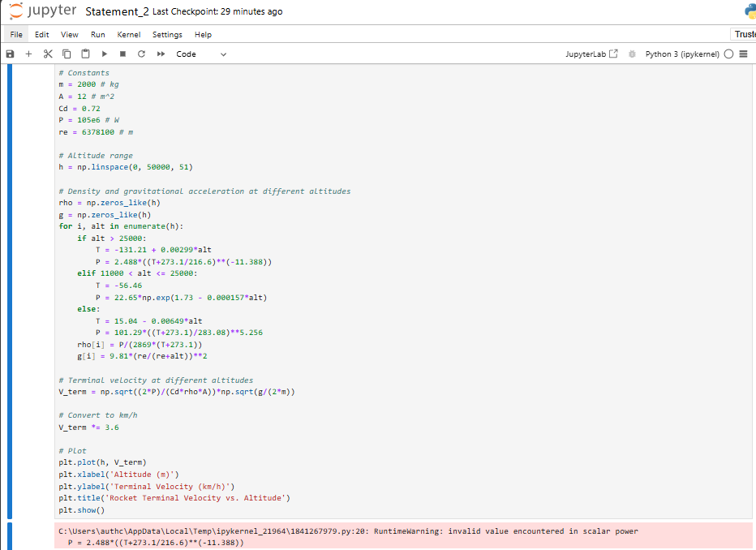Open the Run menu
This screenshot has height=550, width=756.
[x=97, y=34]
